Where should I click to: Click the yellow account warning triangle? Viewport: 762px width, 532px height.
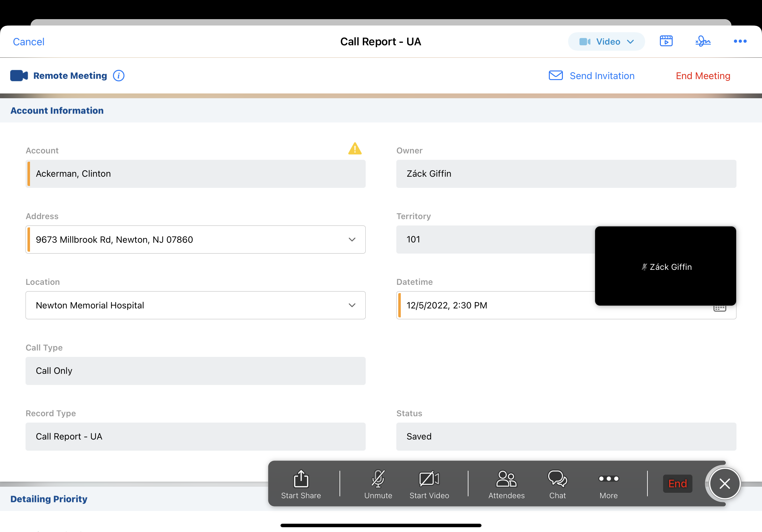(x=355, y=149)
